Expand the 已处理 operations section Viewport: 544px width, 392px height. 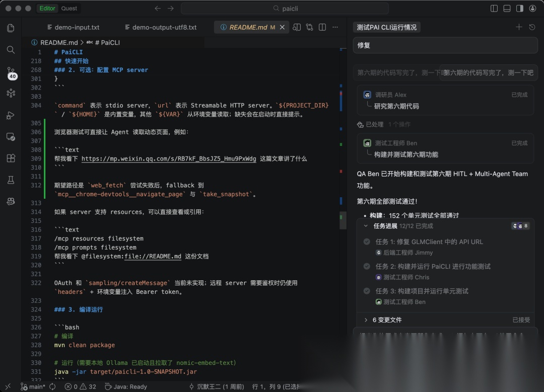(383, 124)
